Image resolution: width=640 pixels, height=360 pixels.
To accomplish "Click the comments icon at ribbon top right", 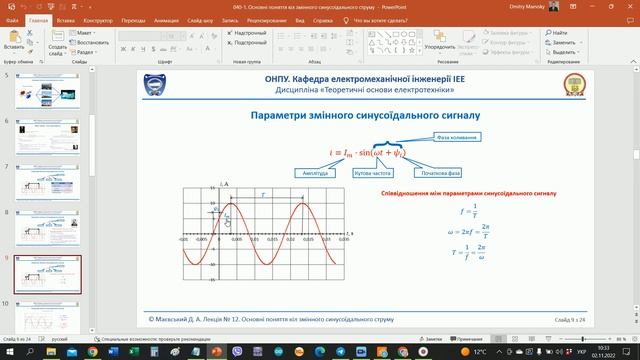I will click(631, 20).
